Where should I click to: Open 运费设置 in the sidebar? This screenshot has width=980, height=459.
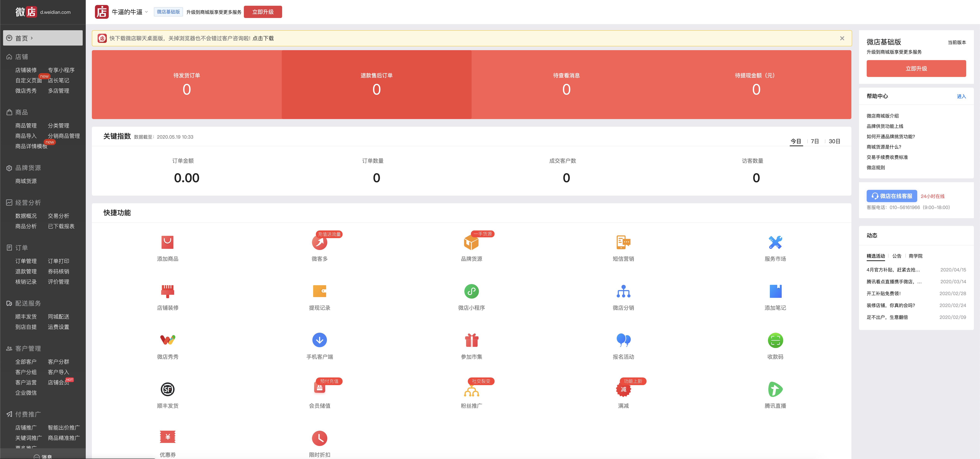(58, 327)
